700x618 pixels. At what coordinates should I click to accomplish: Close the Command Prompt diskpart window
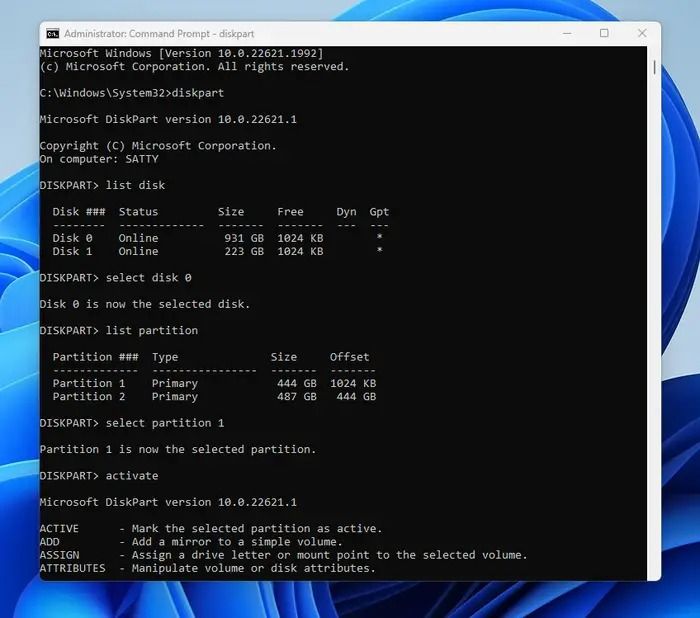(642, 33)
